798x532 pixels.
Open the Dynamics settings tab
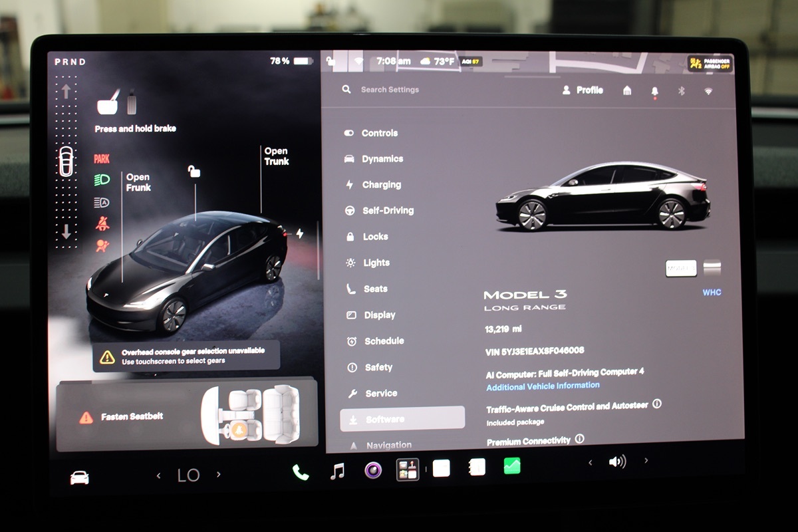click(374, 159)
